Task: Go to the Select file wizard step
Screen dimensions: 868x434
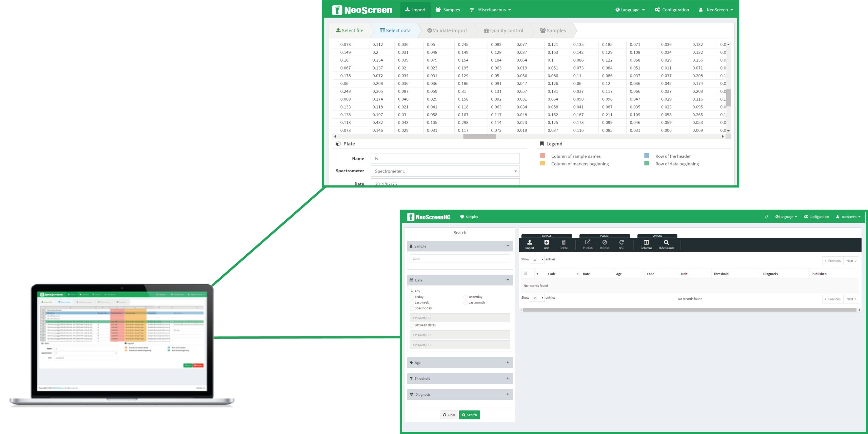Action: coord(349,31)
